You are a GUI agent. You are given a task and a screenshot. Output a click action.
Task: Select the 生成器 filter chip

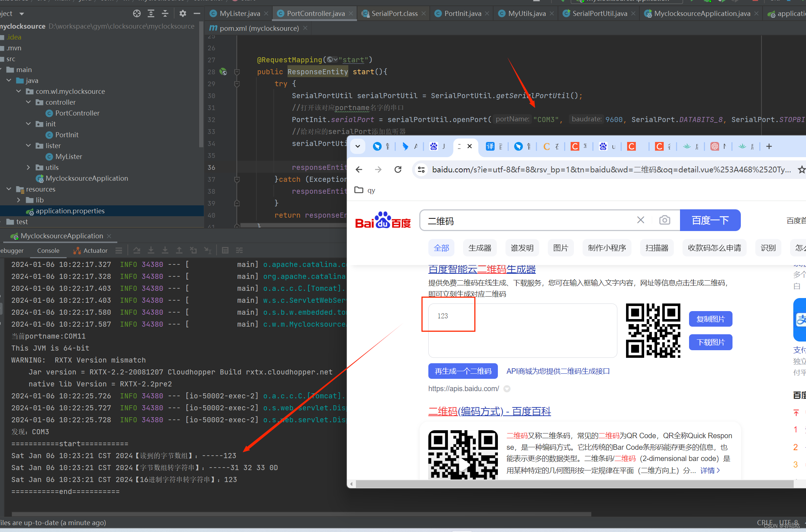coord(479,248)
